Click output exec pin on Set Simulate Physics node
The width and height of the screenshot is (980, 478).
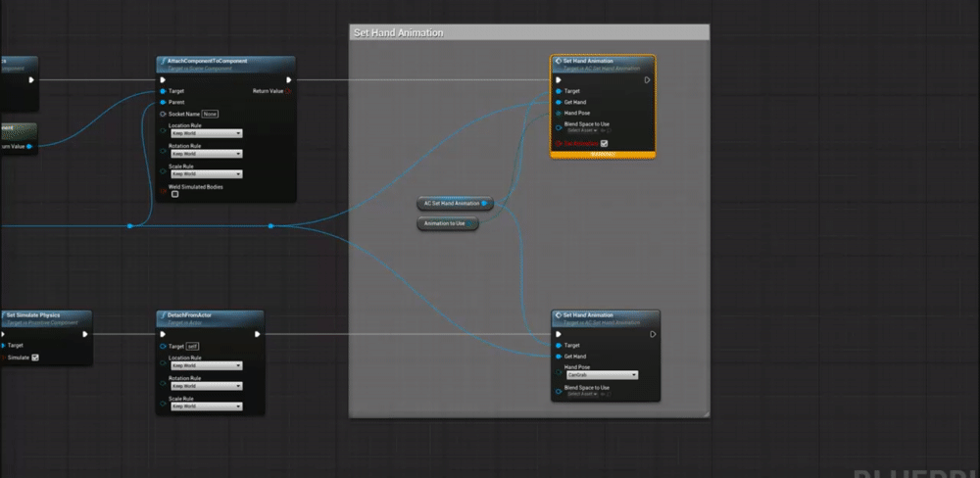(85, 334)
